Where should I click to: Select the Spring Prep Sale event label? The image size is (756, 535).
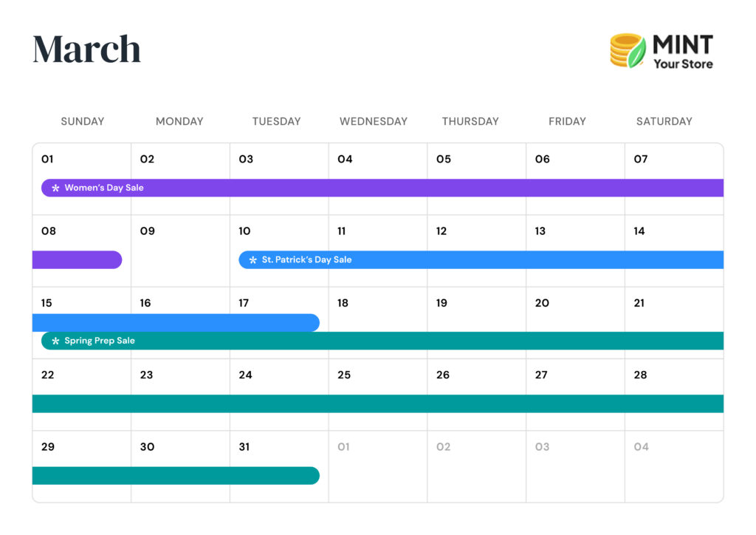[100, 341]
